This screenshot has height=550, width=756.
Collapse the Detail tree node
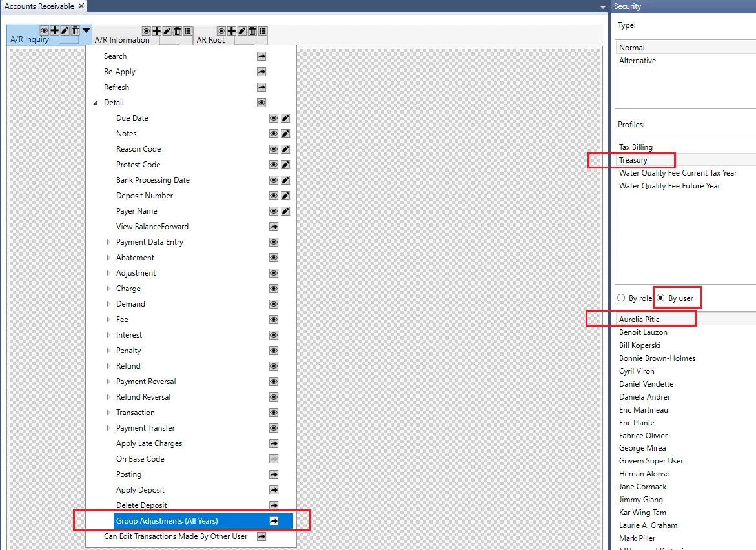(x=96, y=103)
